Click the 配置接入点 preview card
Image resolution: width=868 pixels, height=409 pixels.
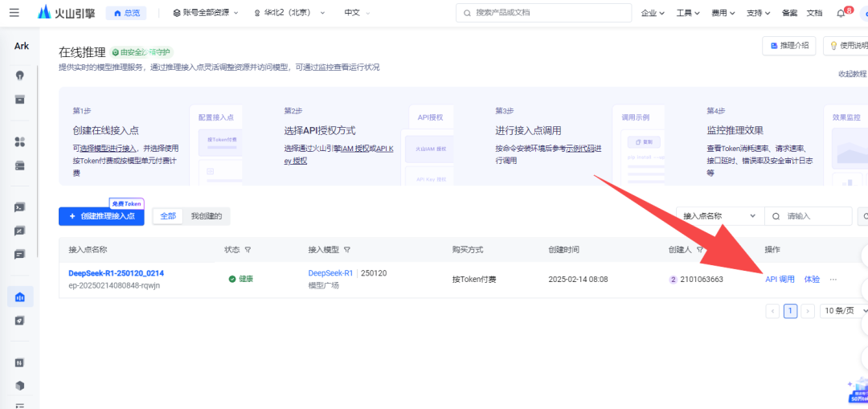216,145
